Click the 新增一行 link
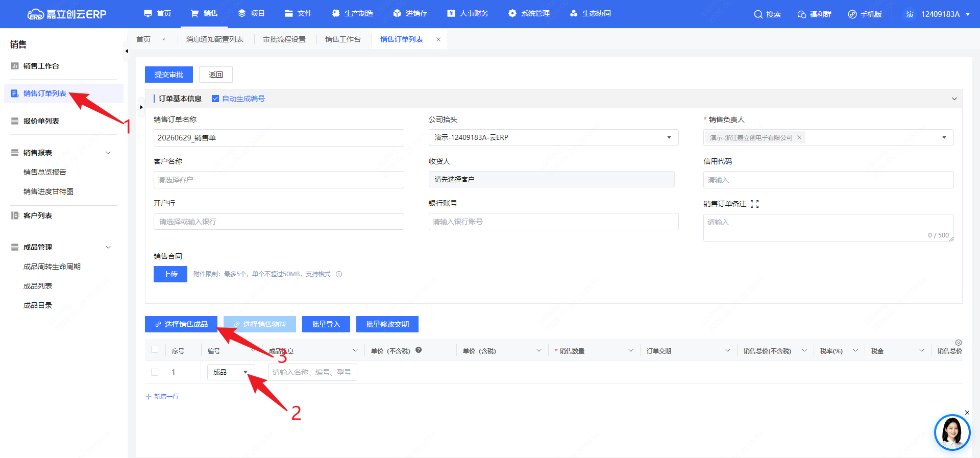This screenshot has height=458, width=980. click(162, 397)
